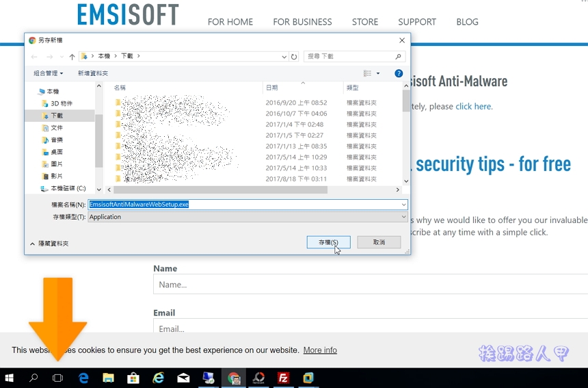Click 本機 in the address breadcrumb
Image resolution: width=588 pixels, height=388 pixels.
104,56
